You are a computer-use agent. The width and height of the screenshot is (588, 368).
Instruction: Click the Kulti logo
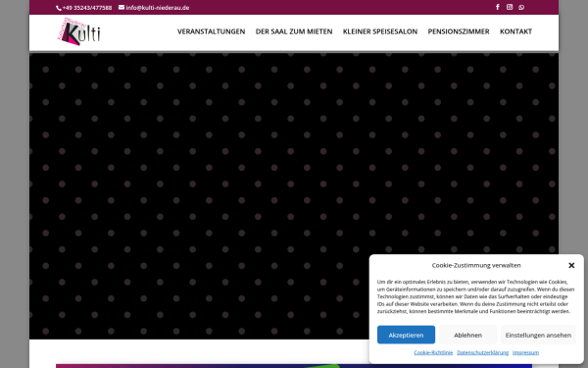(x=79, y=31)
